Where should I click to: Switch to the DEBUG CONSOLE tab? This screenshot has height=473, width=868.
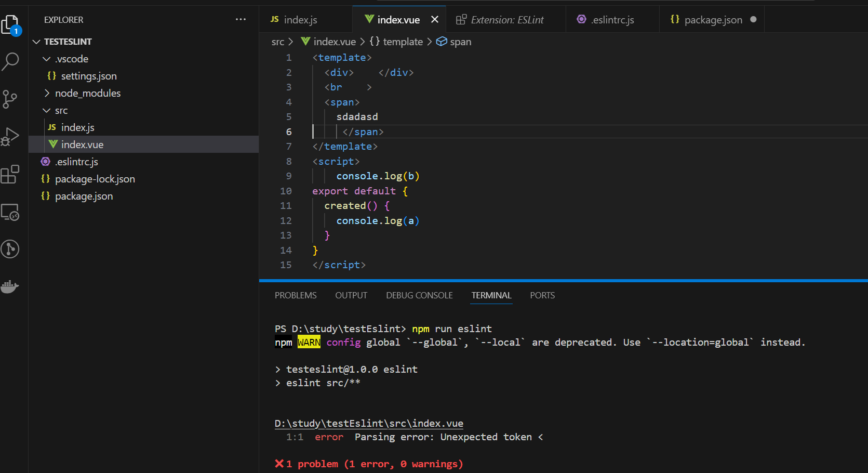pos(419,295)
